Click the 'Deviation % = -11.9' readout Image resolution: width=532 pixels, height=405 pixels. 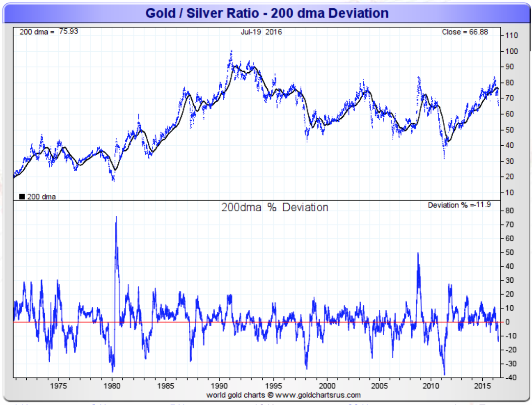pos(459,205)
